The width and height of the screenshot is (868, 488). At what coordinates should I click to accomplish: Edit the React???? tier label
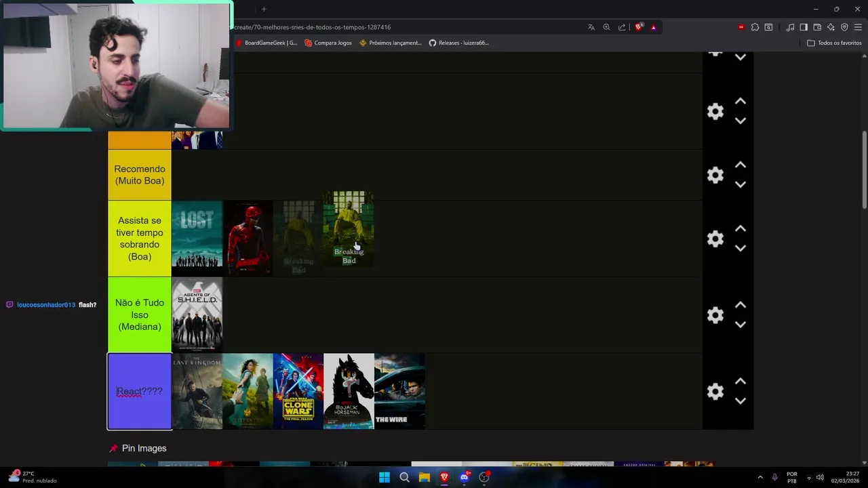139,391
